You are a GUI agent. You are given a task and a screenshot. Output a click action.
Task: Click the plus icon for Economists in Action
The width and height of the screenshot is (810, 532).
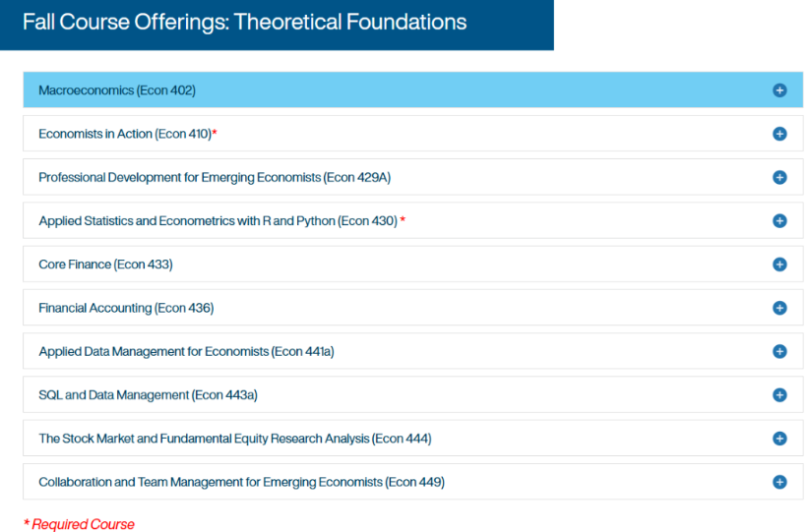pos(779,134)
